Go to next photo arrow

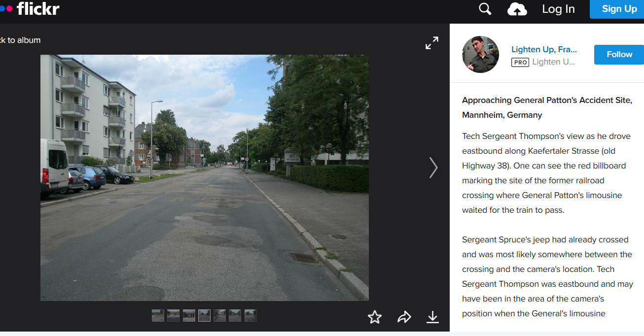click(433, 168)
